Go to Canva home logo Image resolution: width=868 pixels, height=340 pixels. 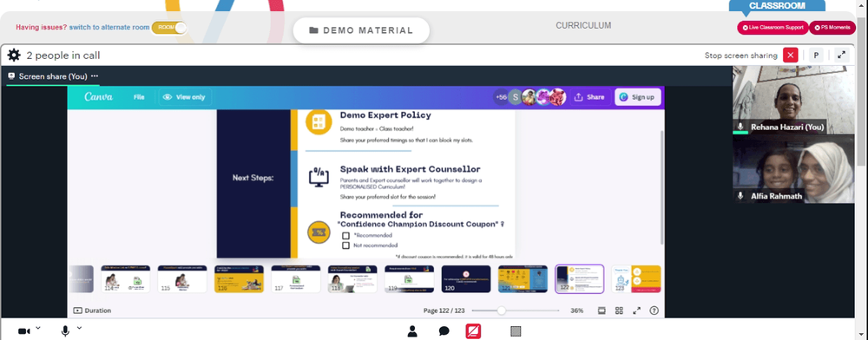99,97
